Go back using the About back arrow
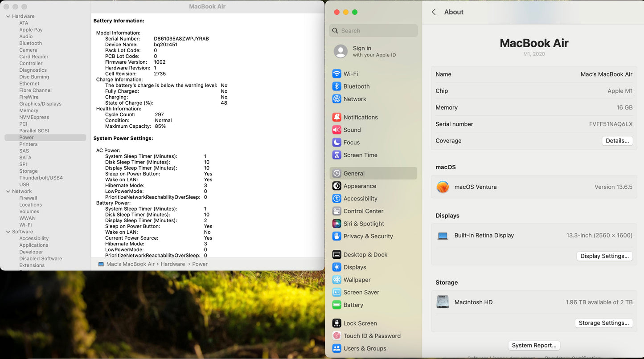644x359 pixels. point(434,12)
